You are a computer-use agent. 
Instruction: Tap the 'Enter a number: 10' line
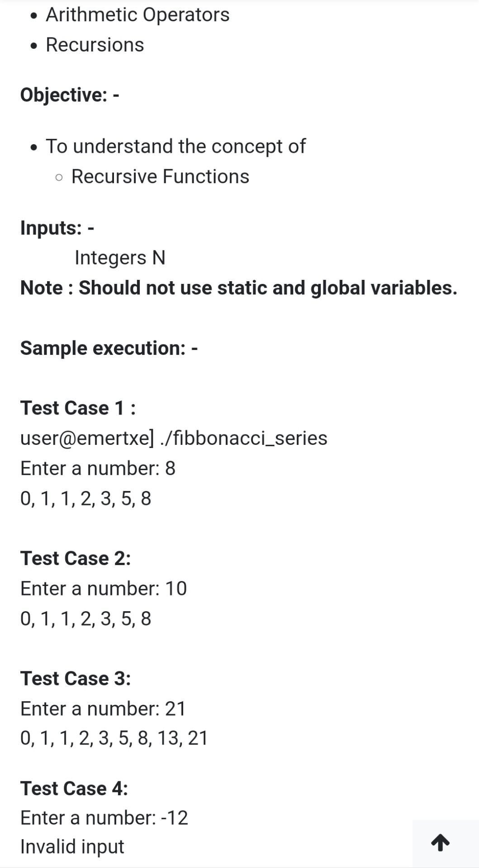coord(104,589)
